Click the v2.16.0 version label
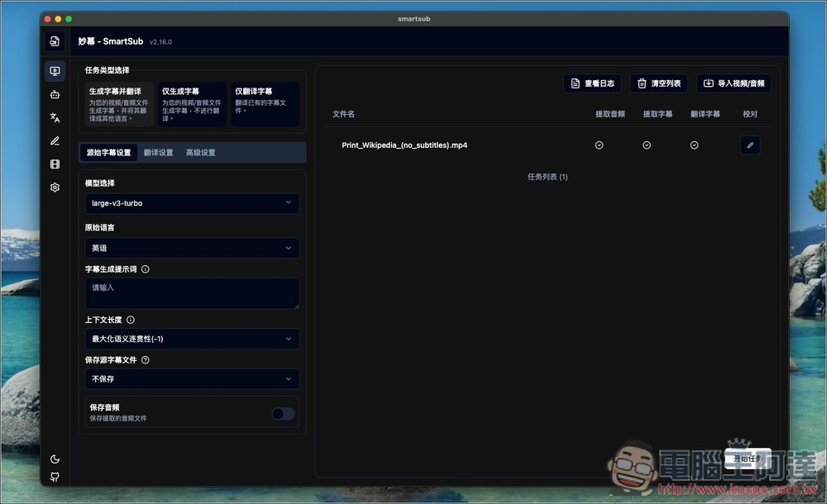The width and height of the screenshot is (827, 504). (x=160, y=41)
